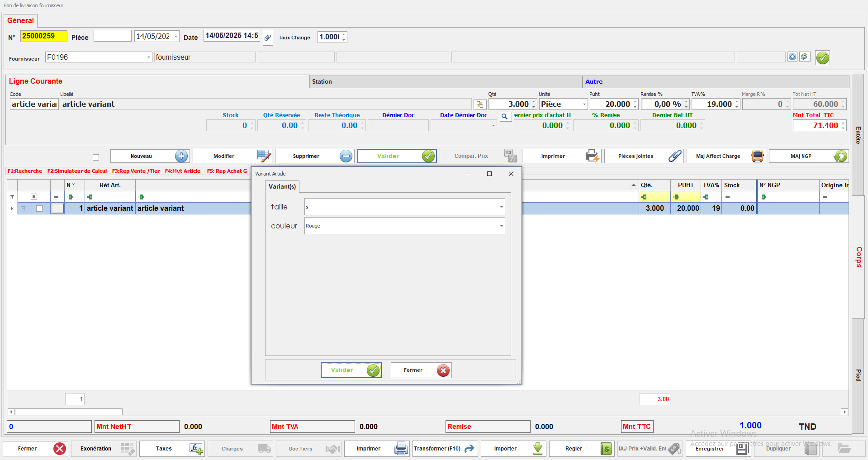Click the green checkmark confirm supplier icon
The height and width of the screenshot is (460, 868).
[x=822, y=58]
